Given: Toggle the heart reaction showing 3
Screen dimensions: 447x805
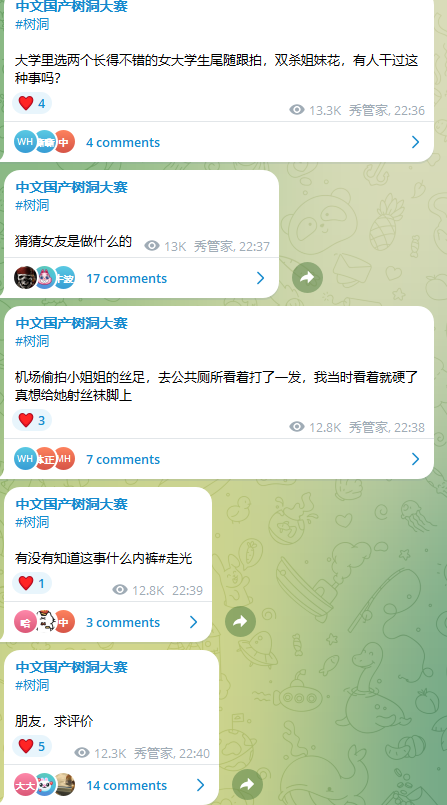Looking at the screenshot, I should click(x=32, y=420).
